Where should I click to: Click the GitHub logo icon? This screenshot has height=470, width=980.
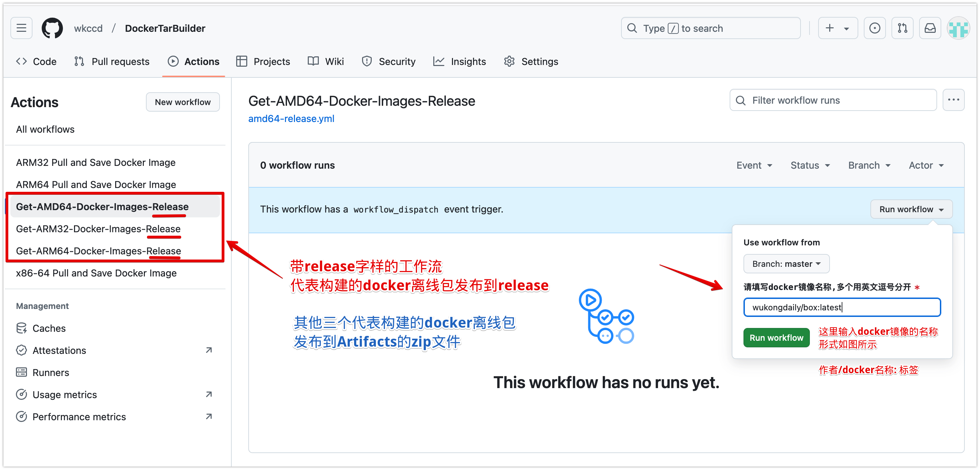(52, 28)
